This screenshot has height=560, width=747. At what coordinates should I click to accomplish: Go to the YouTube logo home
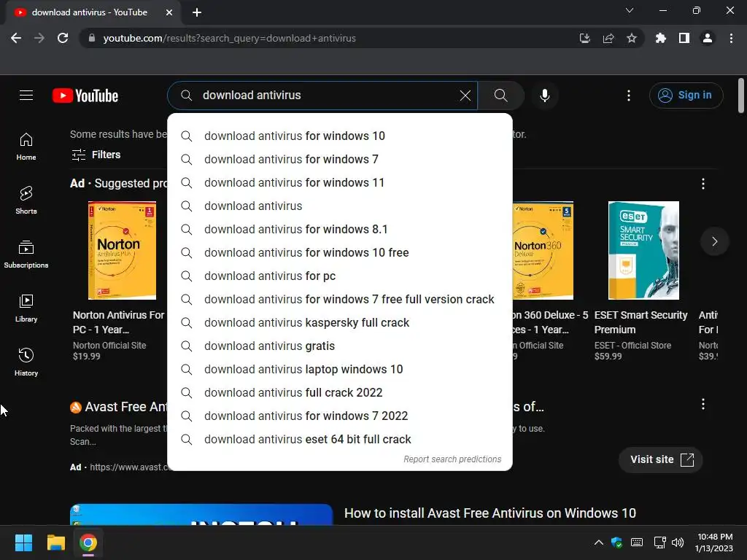click(85, 96)
